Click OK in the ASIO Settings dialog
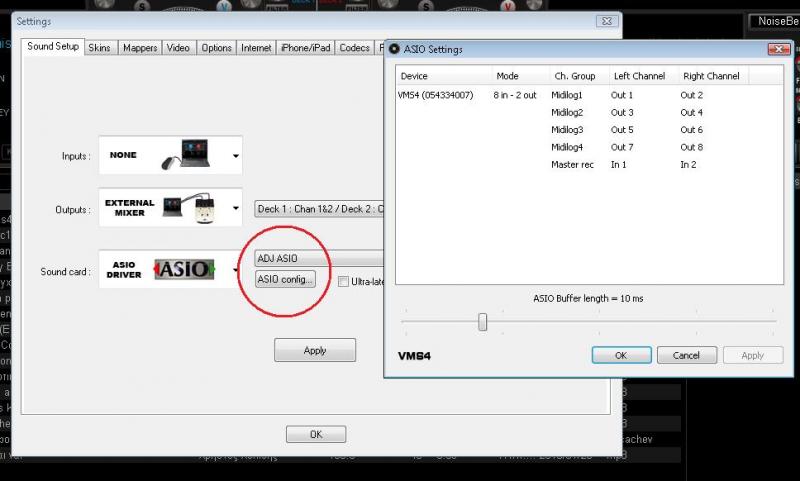 [621, 355]
